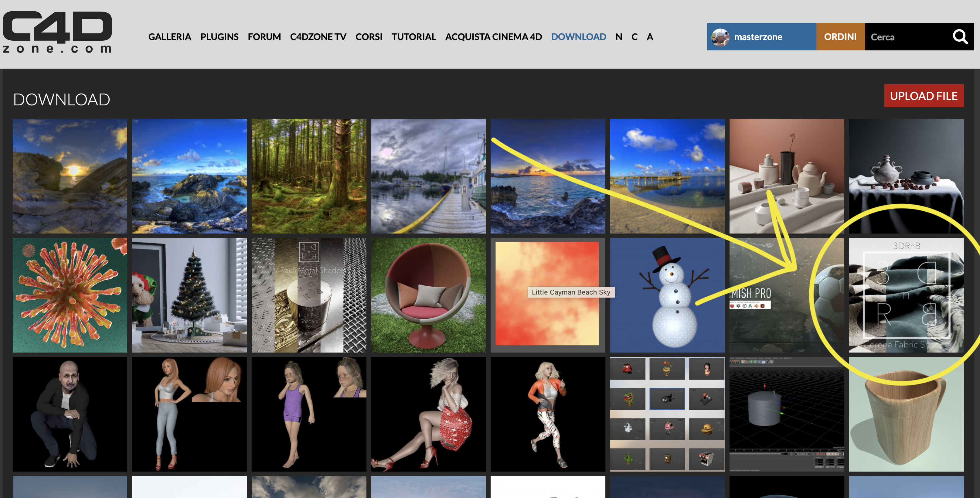Open the GALLERIA menu item

tap(169, 37)
